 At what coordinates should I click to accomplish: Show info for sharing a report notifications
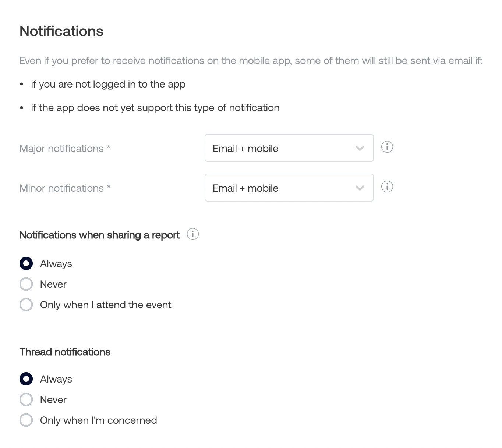pyautogui.click(x=192, y=234)
